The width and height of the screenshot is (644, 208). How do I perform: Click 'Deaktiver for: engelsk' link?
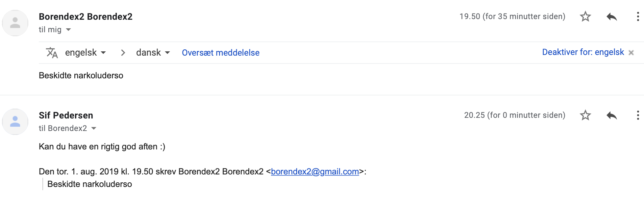583,52
